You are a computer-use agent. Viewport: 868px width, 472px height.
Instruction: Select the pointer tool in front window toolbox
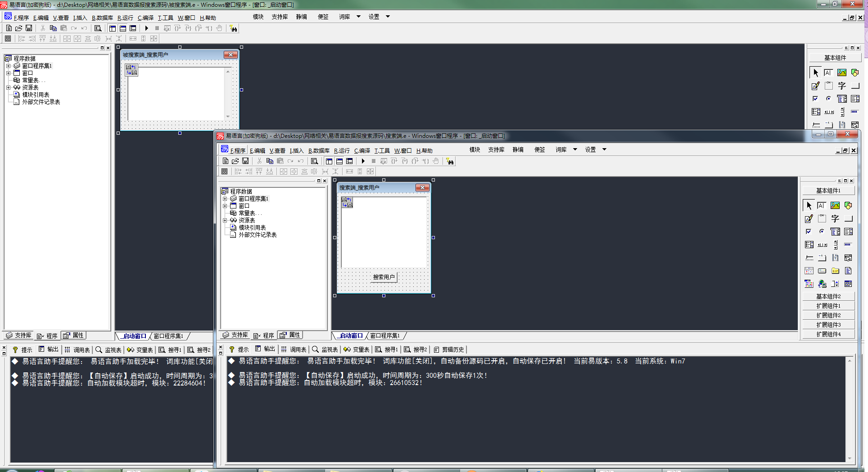click(x=809, y=206)
